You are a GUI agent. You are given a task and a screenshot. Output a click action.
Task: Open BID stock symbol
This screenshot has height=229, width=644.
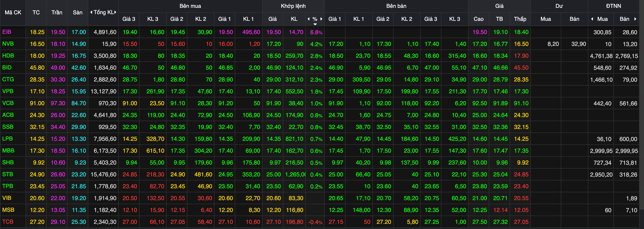click(x=7, y=68)
